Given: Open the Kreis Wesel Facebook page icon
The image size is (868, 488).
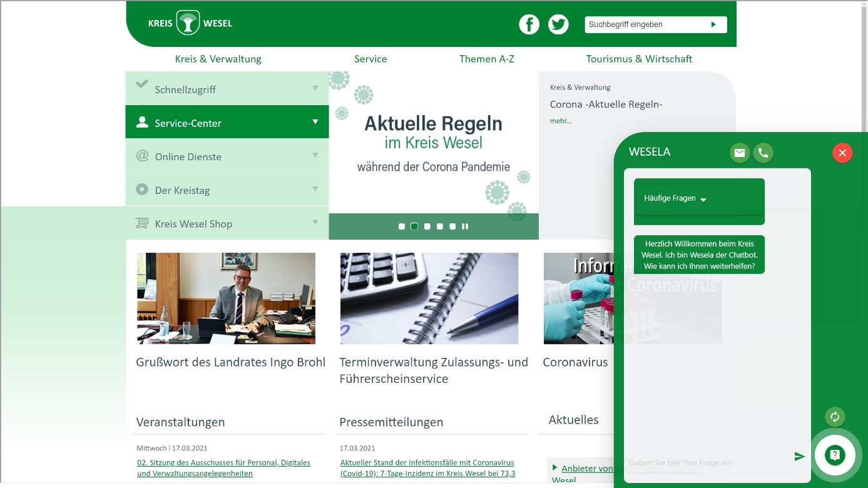Looking at the screenshot, I should [x=529, y=24].
